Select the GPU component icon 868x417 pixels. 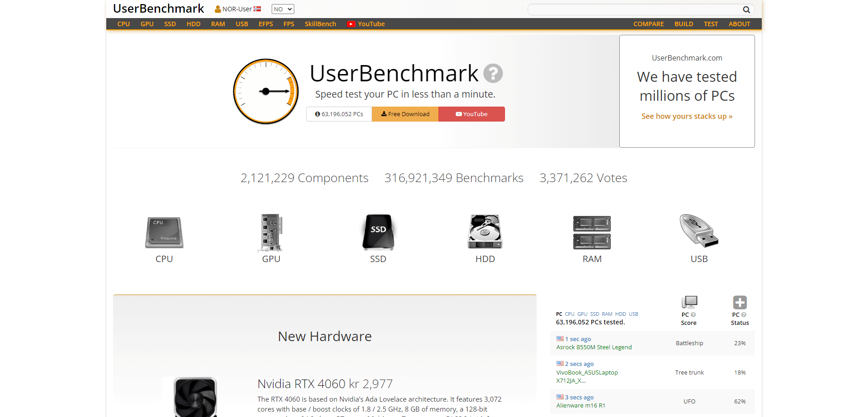(270, 233)
